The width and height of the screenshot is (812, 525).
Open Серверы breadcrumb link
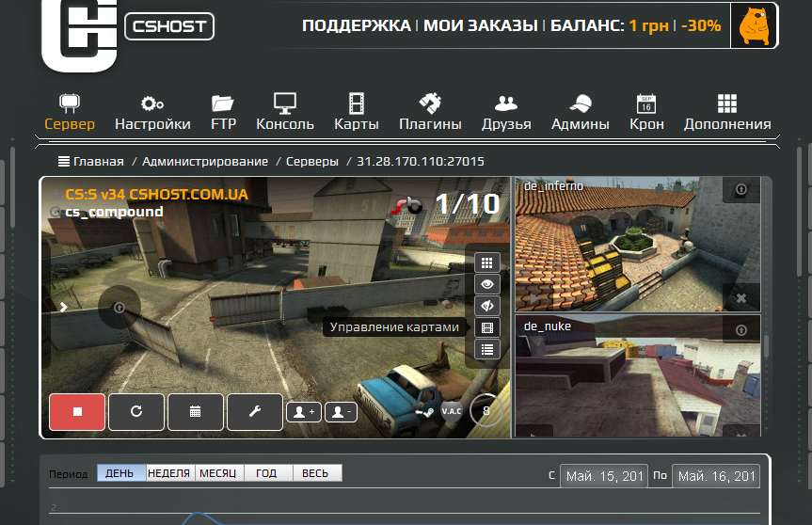tap(312, 162)
